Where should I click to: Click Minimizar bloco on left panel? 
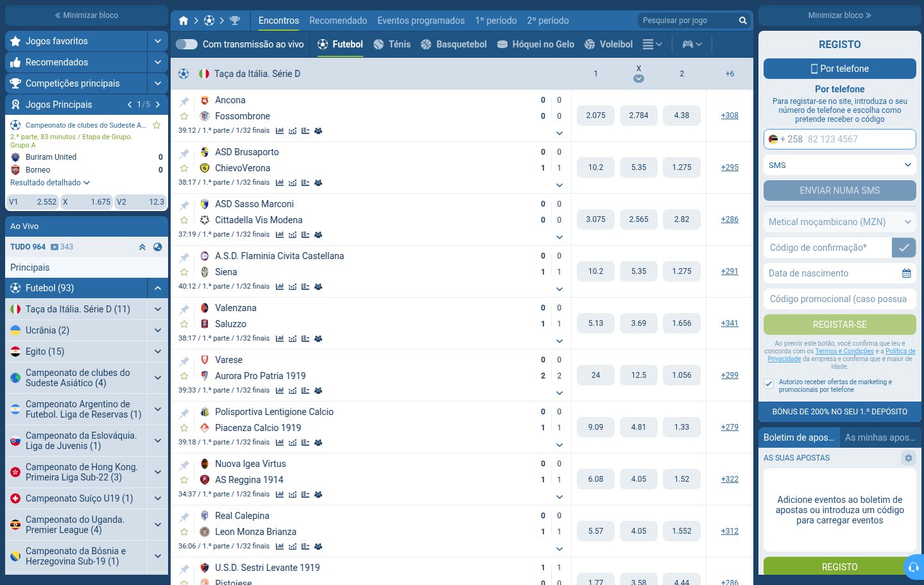click(x=87, y=15)
